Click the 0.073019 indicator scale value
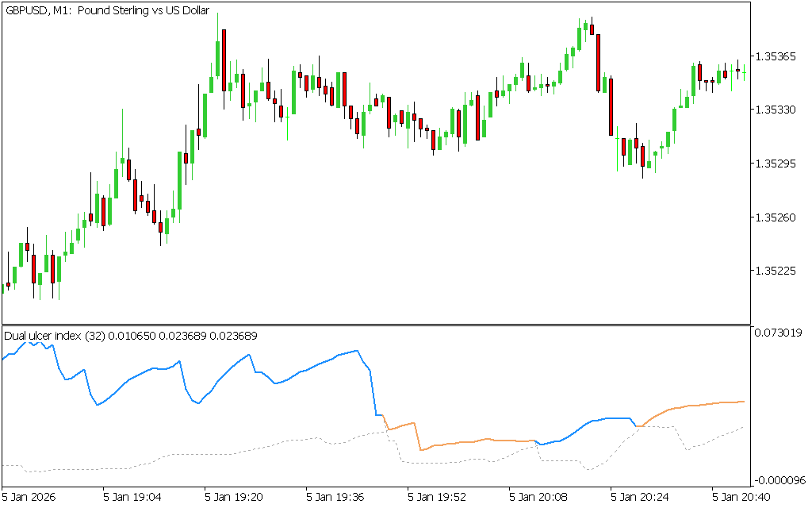Viewport: 812px width, 508px height. pos(780,333)
